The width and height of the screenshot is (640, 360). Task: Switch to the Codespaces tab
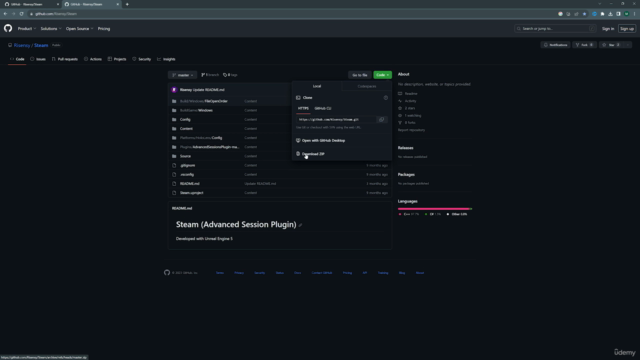click(367, 86)
